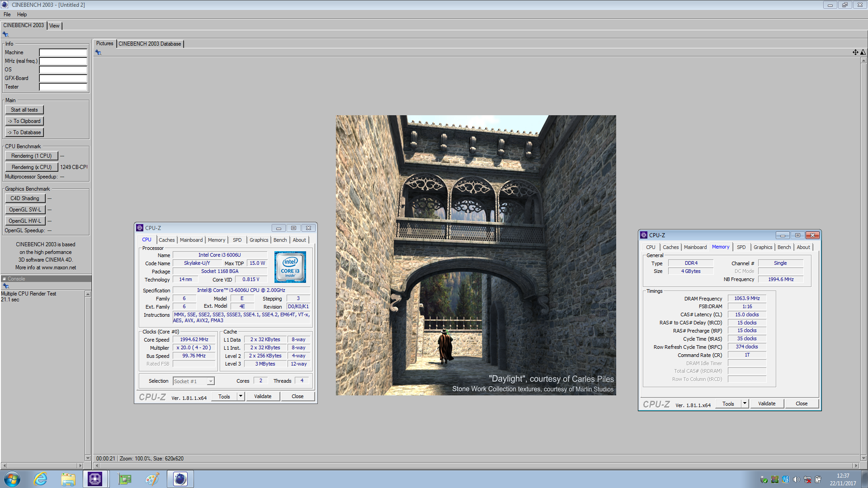Click the move-view crosshair icon in the Pictures pane
Screen dimensions: 868x488
point(855,52)
